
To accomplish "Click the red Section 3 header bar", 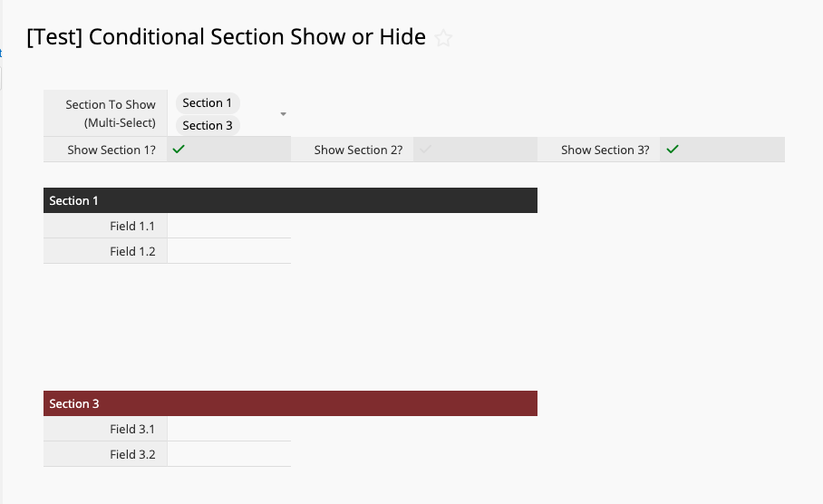I will 290,403.
